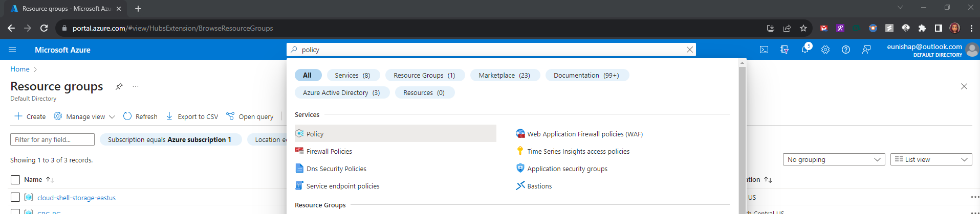Click the Help question mark icon
Screen dimensions: 980x214
coord(846,50)
